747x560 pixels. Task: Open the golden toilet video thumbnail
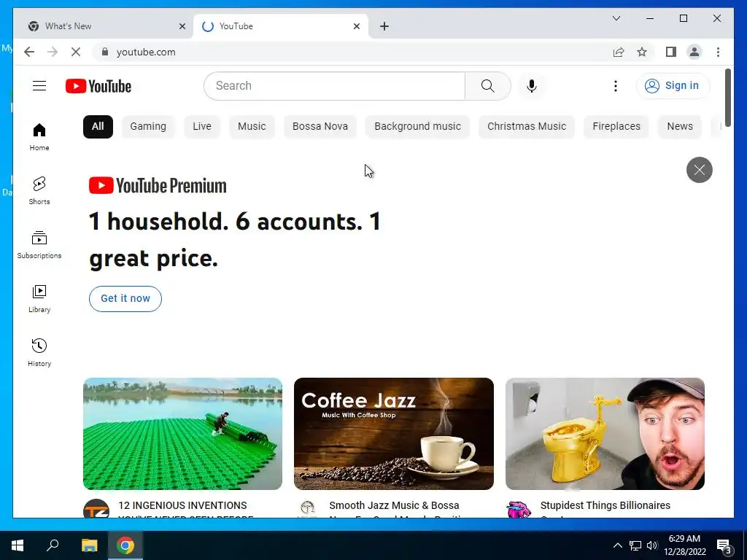(605, 433)
